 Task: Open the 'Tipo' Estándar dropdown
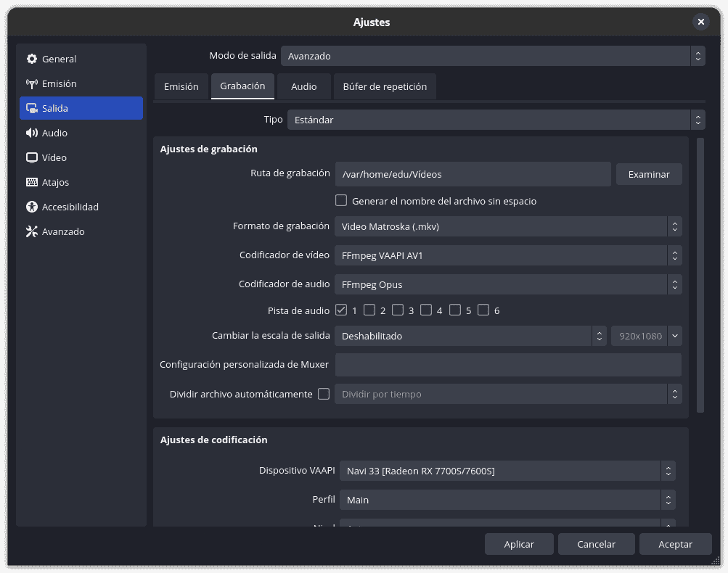[x=496, y=120]
